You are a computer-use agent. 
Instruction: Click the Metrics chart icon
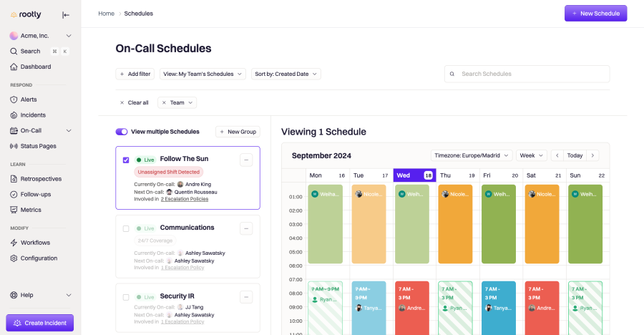14,210
